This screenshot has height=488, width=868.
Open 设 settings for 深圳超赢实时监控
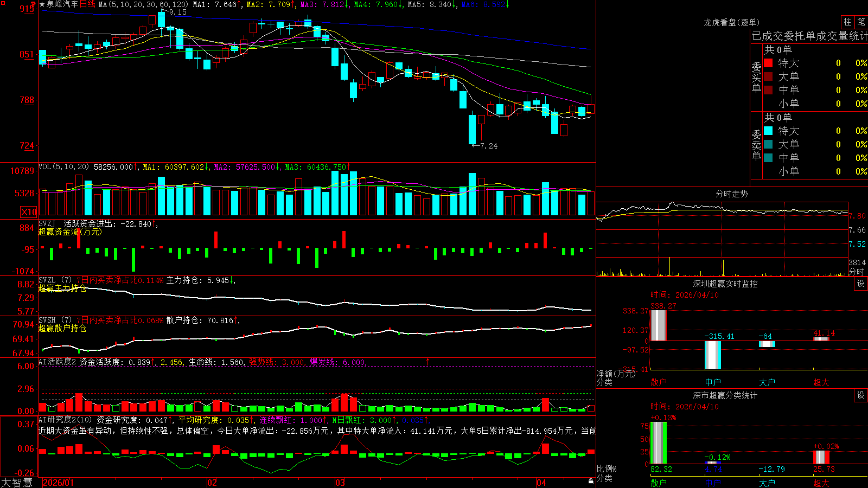click(x=861, y=284)
